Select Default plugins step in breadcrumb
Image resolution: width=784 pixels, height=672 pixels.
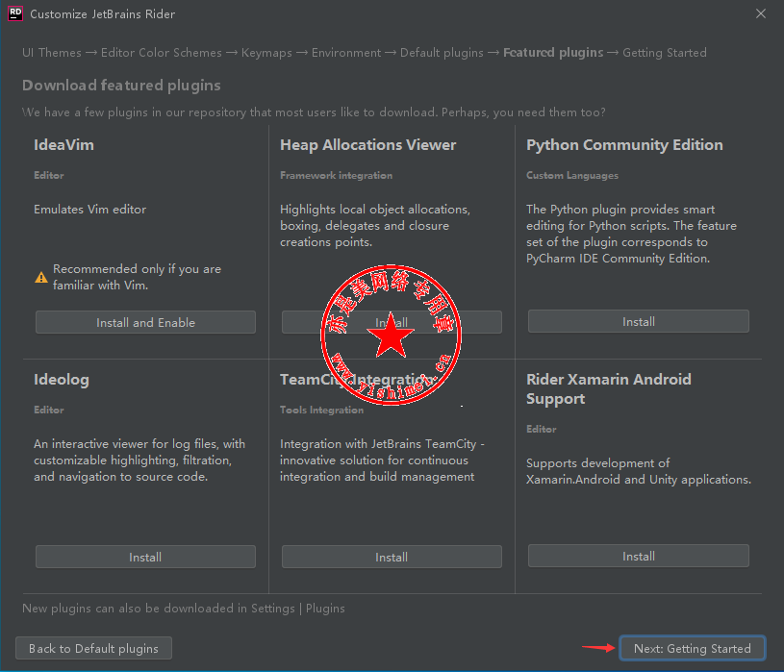442,53
